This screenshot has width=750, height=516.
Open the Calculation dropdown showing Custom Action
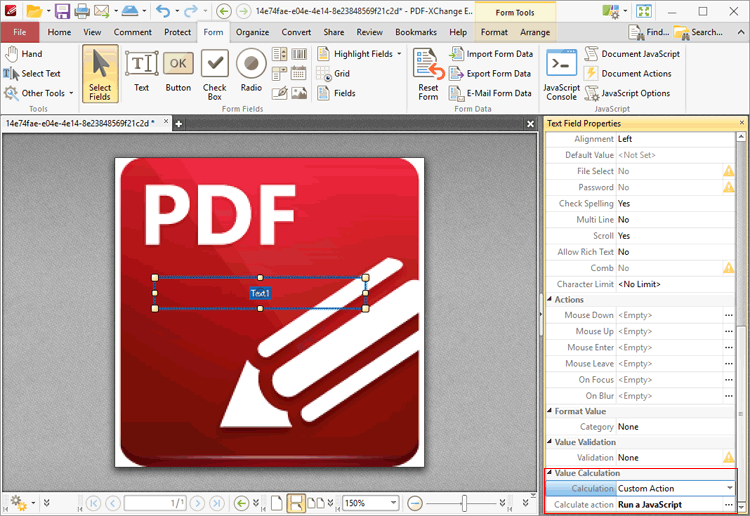pos(730,488)
